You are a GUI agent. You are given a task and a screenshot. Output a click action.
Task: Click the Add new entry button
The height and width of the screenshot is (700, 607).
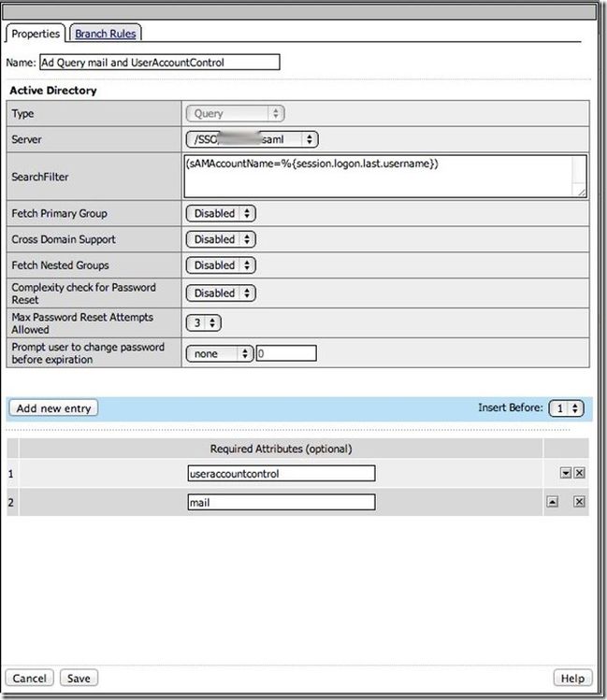[53, 408]
